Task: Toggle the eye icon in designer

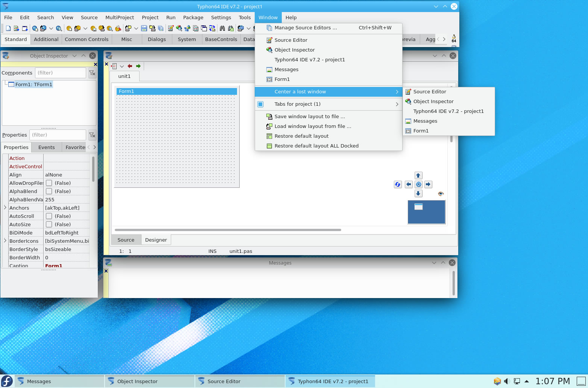Action: 441,194
